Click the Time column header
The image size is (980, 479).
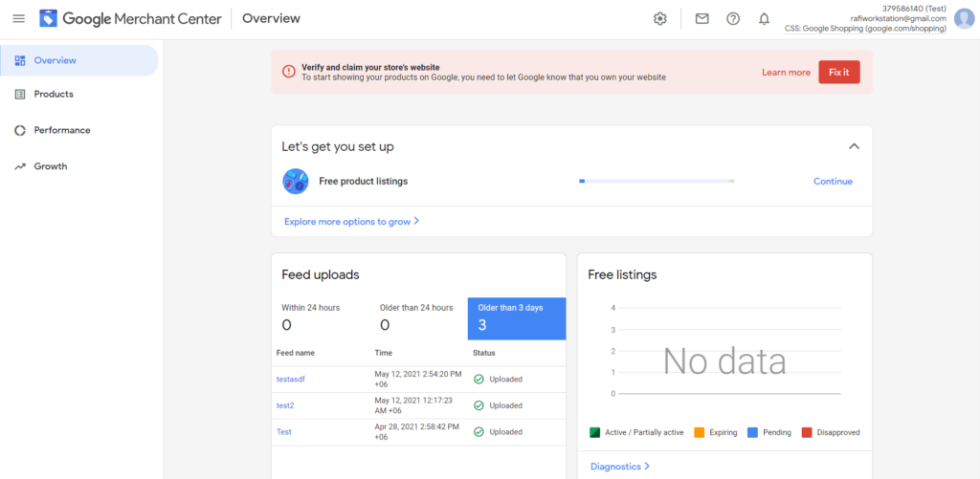pyautogui.click(x=383, y=353)
